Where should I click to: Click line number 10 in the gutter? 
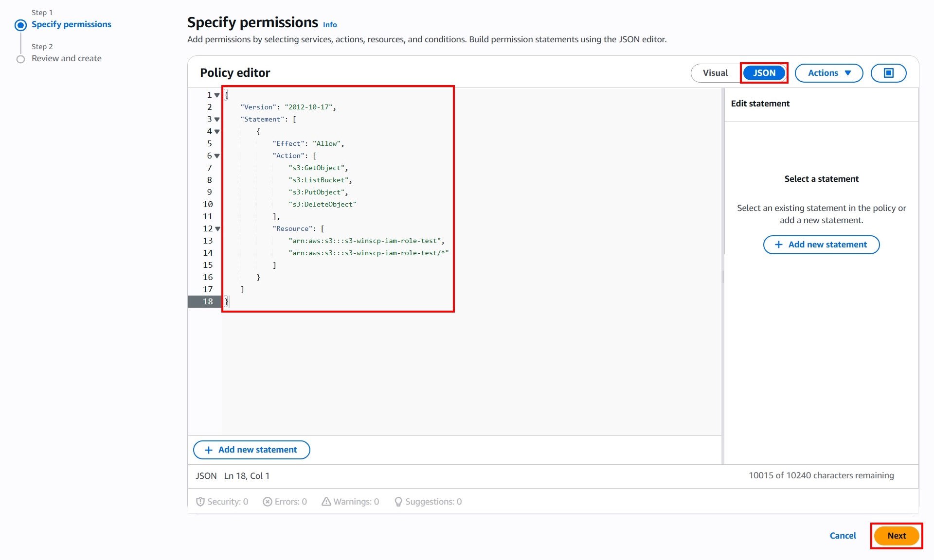click(x=208, y=205)
